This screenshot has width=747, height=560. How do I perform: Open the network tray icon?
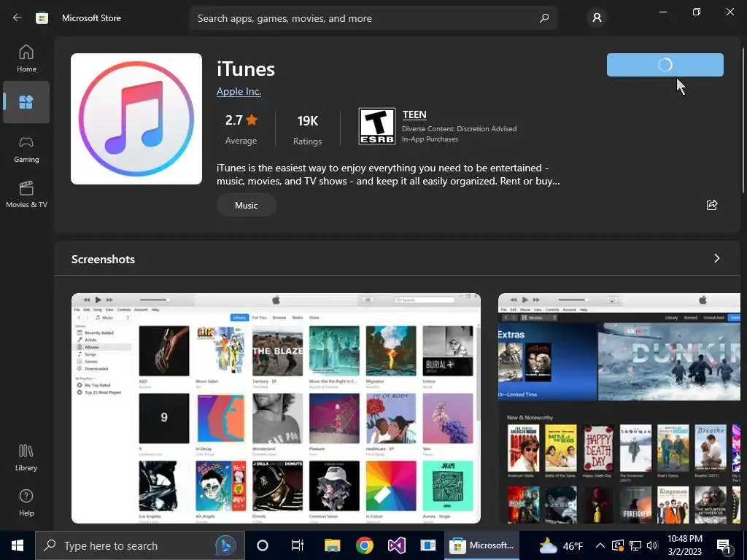[x=635, y=545]
